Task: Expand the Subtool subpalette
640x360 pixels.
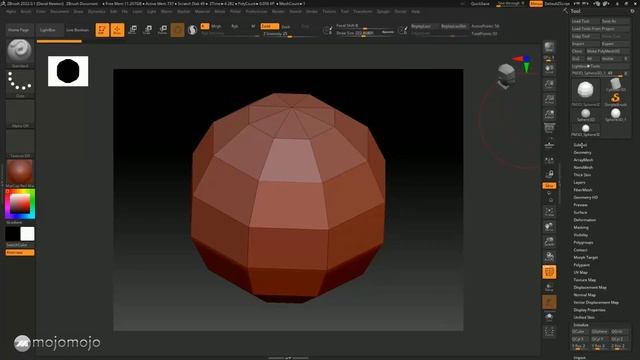Action: [580, 145]
